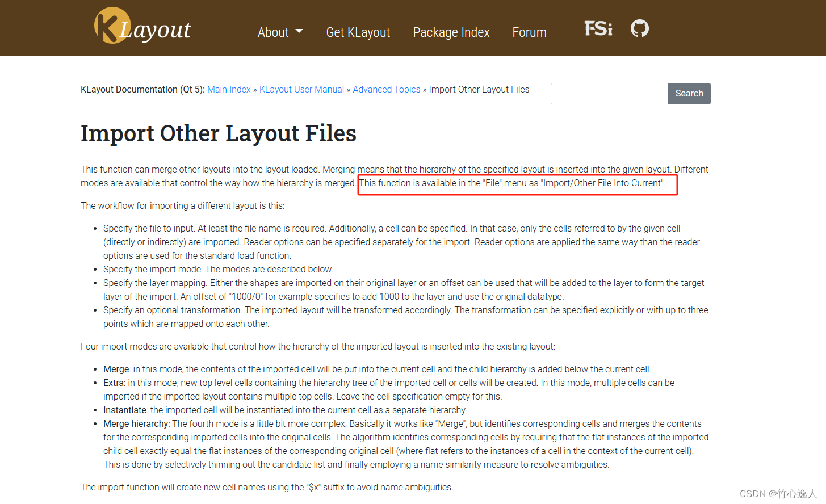Click the 'Four import modes are available' sentence
Screen dimensions: 826x504
point(318,346)
